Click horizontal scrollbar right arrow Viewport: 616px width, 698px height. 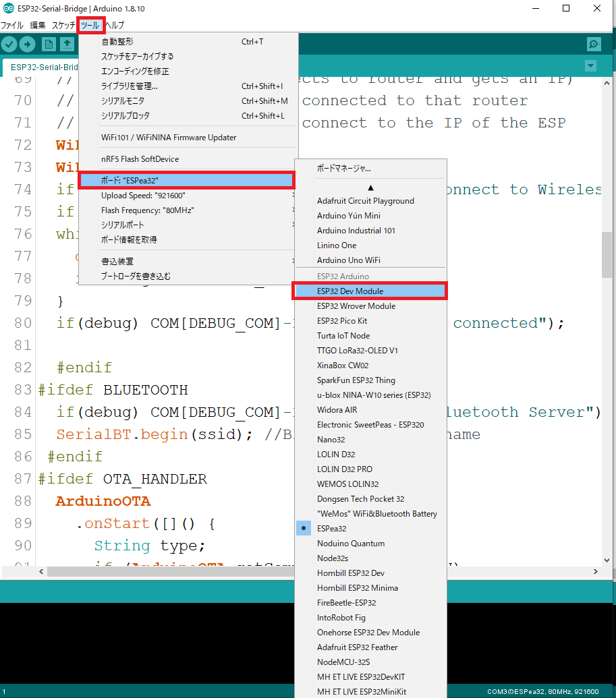coord(596,571)
